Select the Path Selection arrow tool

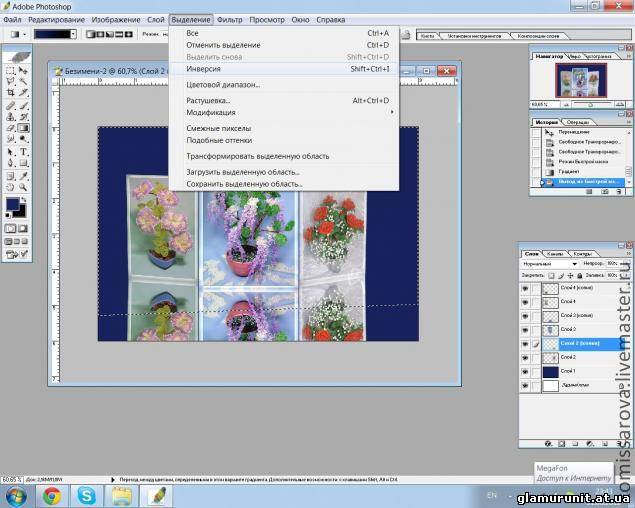(x=11, y=152)
